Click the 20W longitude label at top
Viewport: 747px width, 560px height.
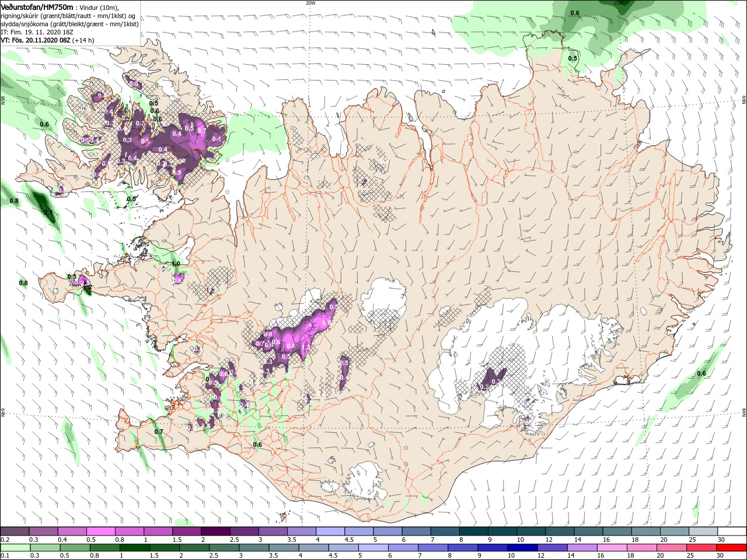(x=310, y=3)
